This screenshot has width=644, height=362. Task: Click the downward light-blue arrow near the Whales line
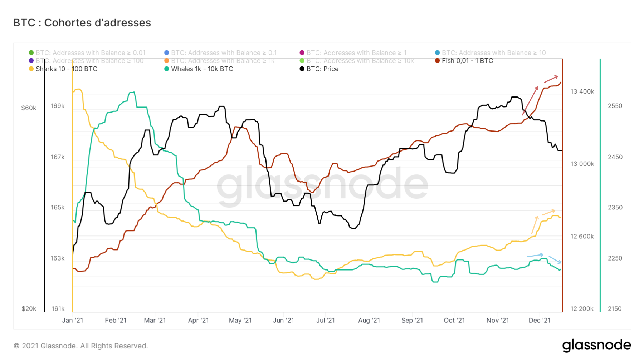[x=555, y=260]
